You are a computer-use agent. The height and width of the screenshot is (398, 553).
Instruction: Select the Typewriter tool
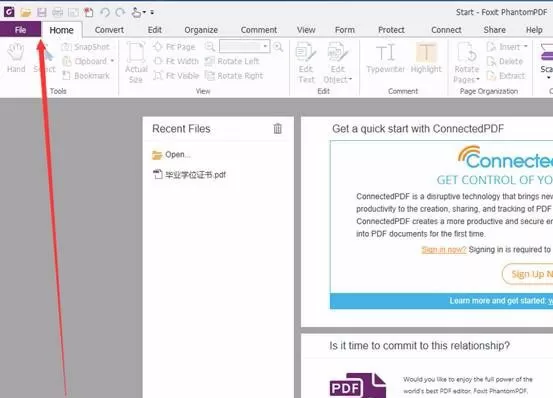(385, 58)
